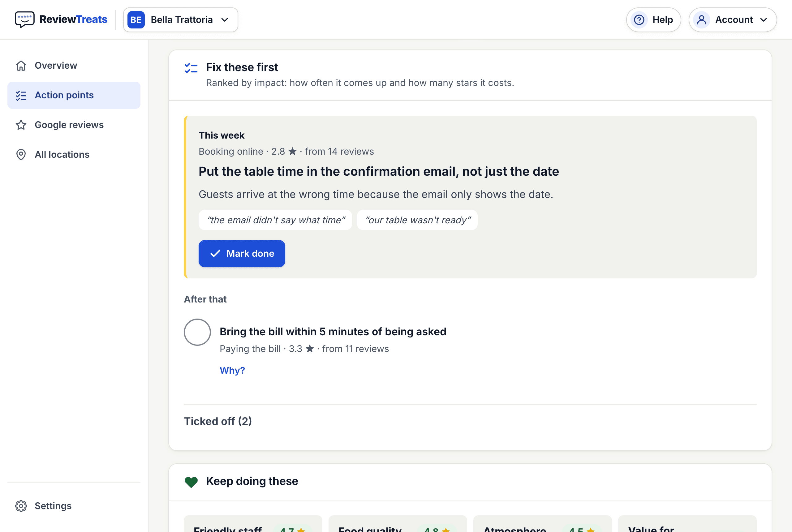Open Settings in the sidebar

coord(74,506)
